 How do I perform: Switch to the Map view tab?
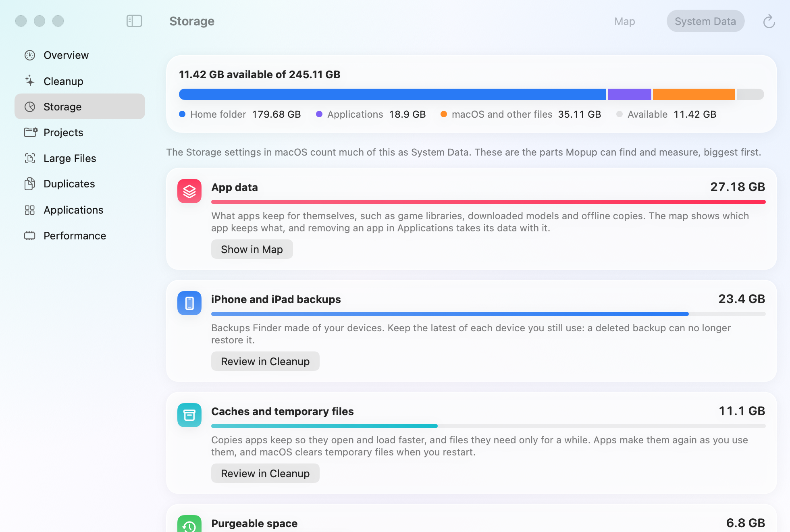[625, 21]
